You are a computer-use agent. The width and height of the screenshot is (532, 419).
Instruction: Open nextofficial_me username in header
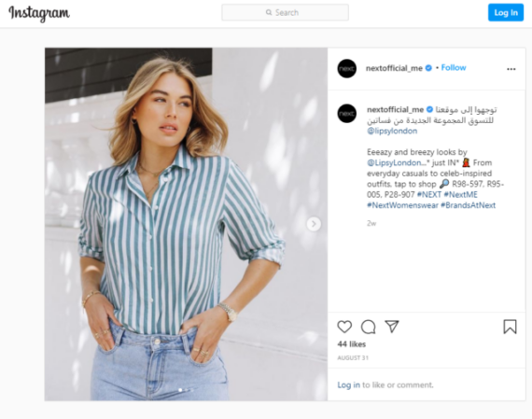[x=394, y=68]
